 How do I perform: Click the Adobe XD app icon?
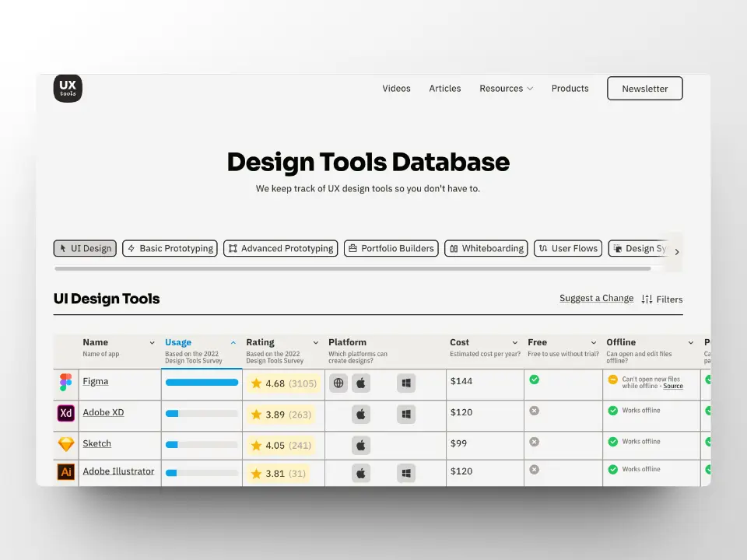coord(66,413)
